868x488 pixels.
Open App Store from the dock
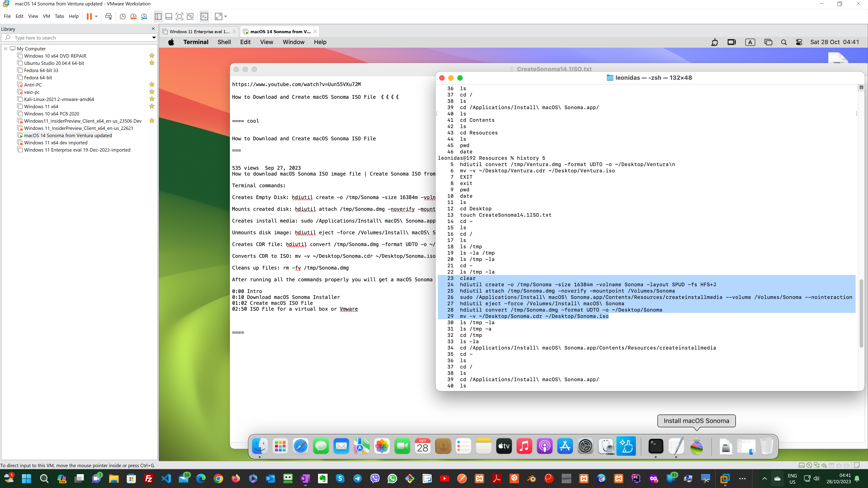click(x=565, y=446)
